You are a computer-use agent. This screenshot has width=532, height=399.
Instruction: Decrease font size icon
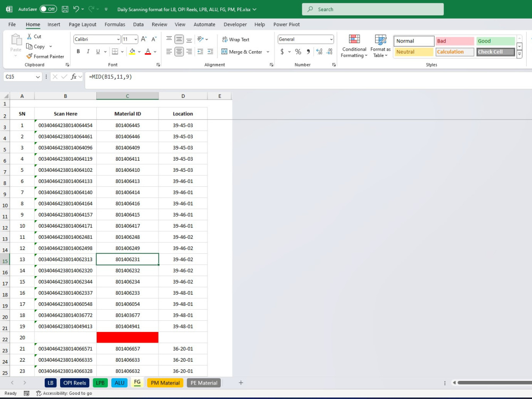pos(154,39)
